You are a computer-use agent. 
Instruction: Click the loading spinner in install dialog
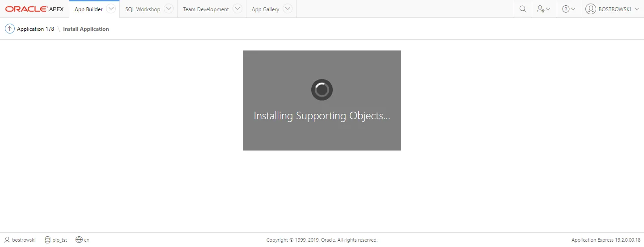322,90
